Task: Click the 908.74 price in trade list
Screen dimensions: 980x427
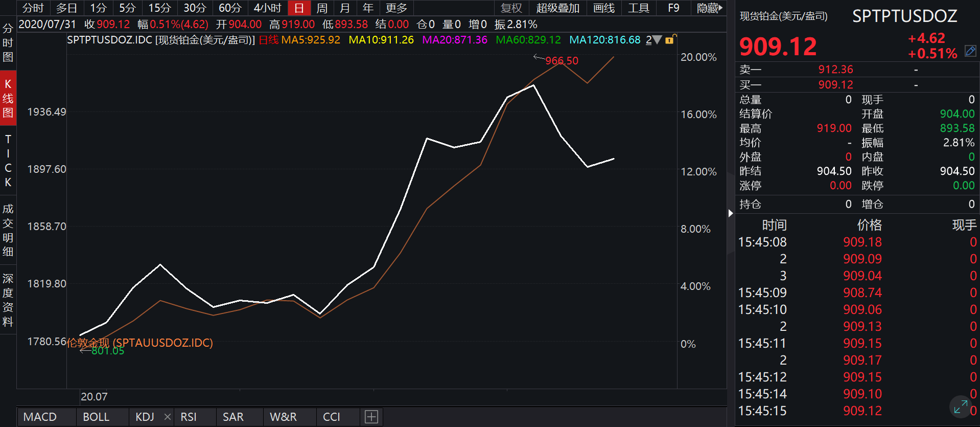Action: click(862, 293)
